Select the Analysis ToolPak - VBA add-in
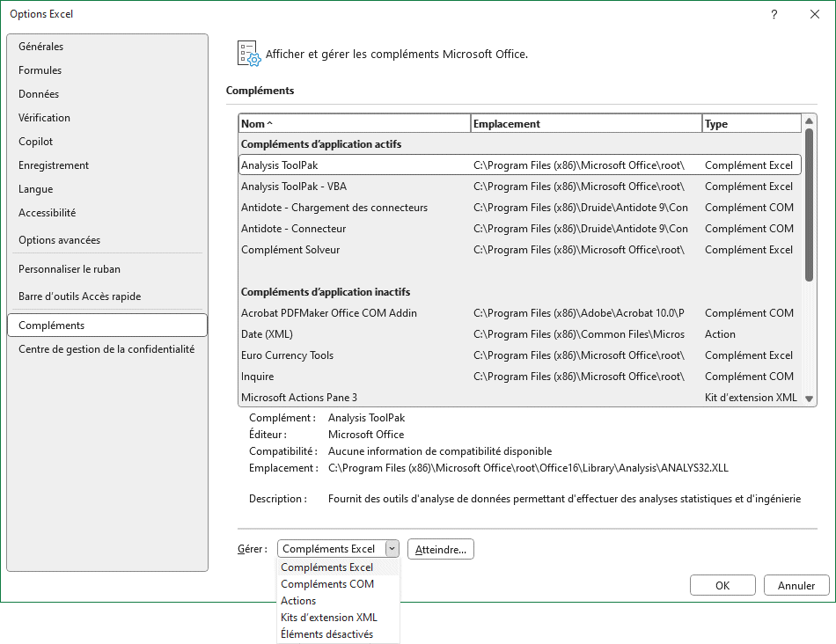The image size is (836, 644). (x=520, y=187)
